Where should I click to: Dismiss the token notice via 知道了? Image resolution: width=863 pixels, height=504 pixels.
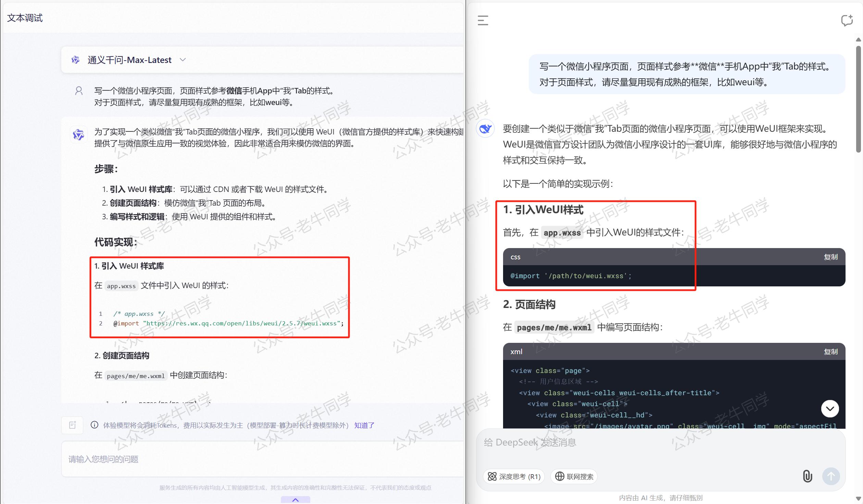pyautogui.click(x=364, y=425)
